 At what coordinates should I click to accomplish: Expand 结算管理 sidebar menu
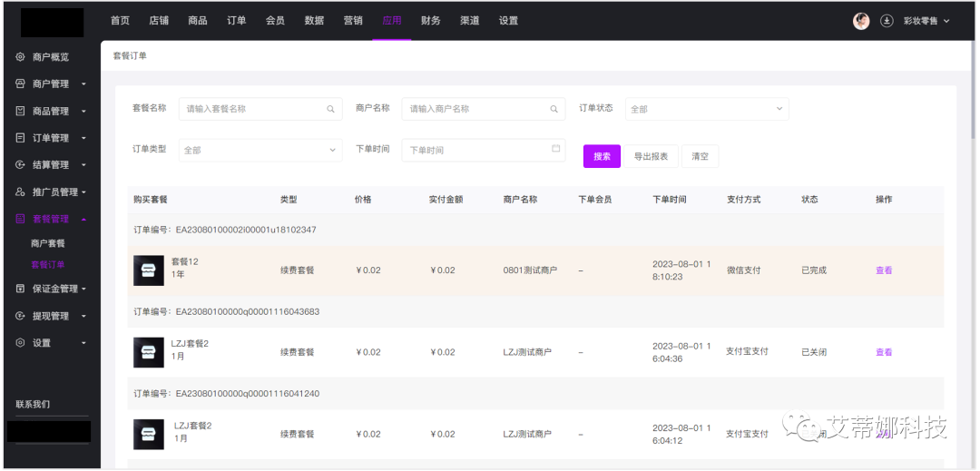(83, 165)
